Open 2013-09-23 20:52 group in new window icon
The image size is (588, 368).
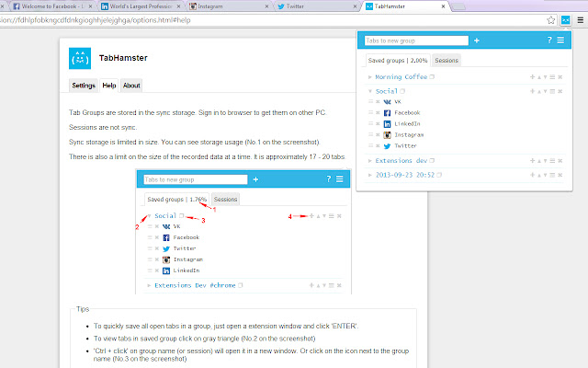point(439,175)
